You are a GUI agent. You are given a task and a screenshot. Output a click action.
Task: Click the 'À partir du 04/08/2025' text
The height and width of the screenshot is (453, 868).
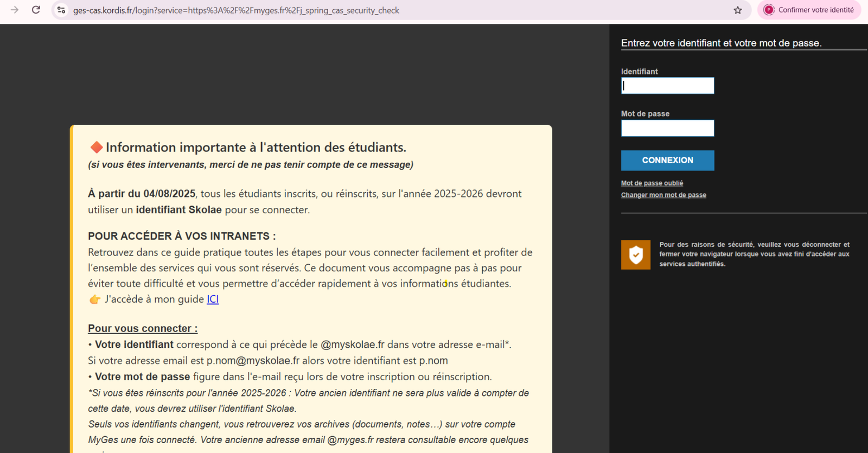click(142, 194)
